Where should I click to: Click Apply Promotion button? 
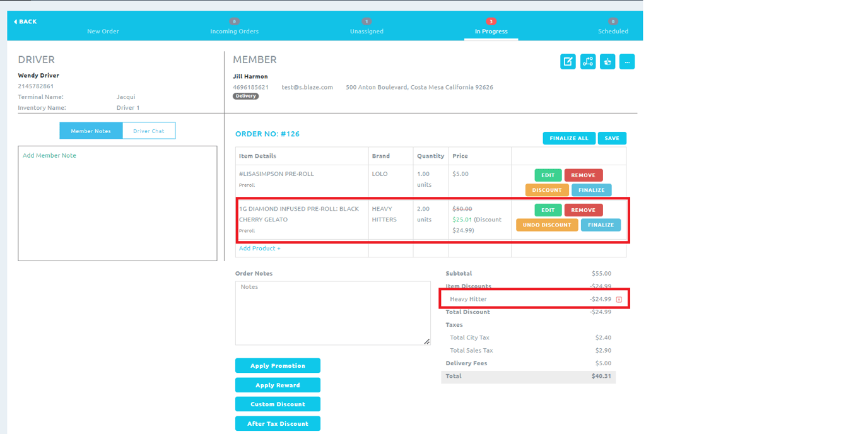[x=278, y=366]
